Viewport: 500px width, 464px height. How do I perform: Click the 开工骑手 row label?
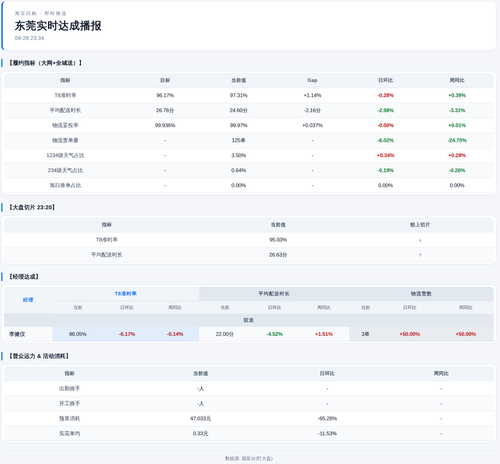pyautogui.click(x=69, y=403)
